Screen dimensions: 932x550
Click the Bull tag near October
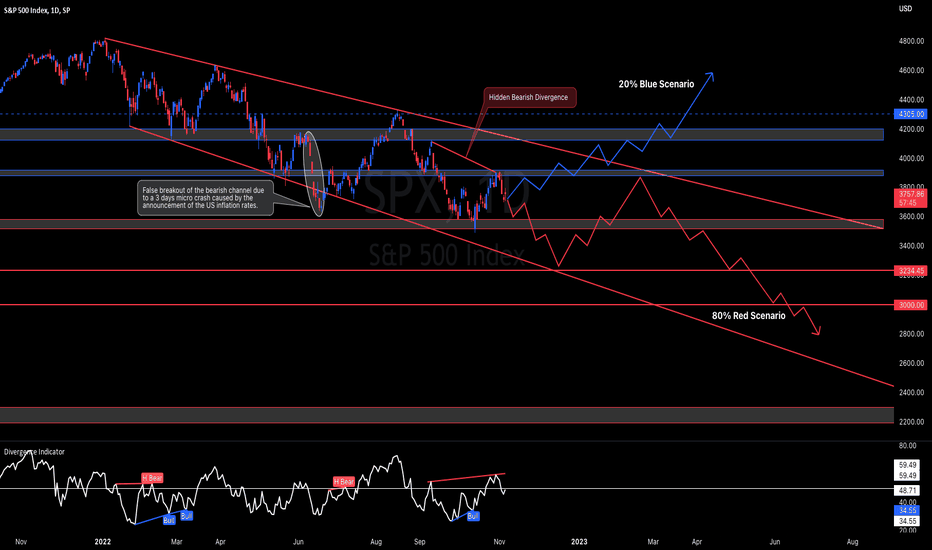pos(473,516)
